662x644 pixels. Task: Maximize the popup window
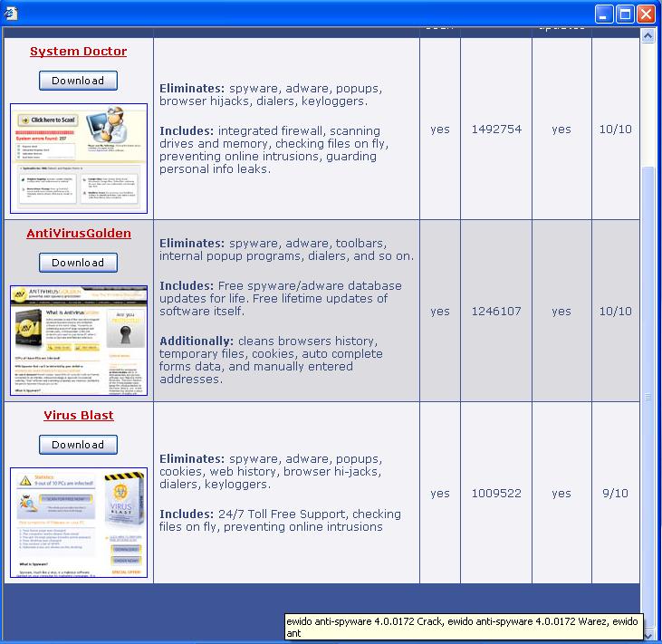(x=625, y=14)
